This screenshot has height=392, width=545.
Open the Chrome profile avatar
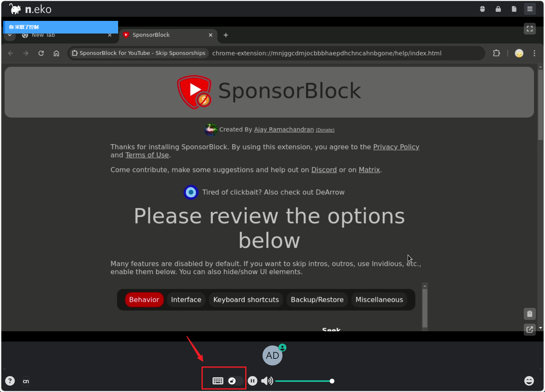(519, 53)
